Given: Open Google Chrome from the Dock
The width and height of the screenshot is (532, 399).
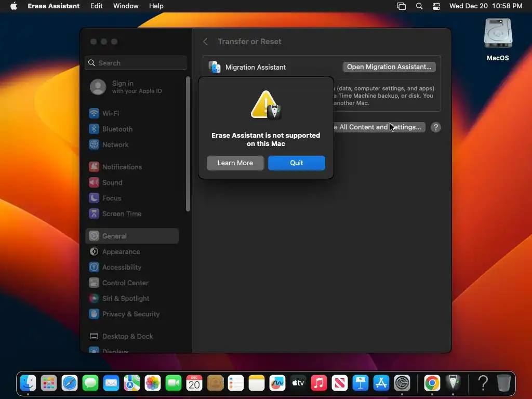Looking at the screenshot, I should (x=432, y=383).
